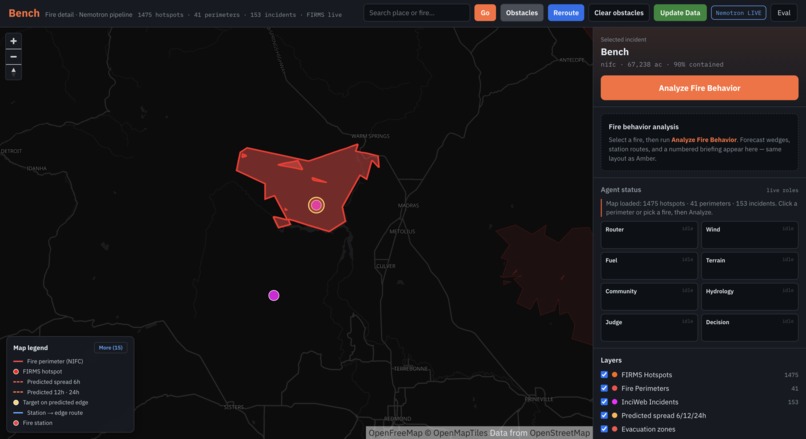
Task: Click the FIRMS Hotspots orange color dot
Action: point(614,375)
